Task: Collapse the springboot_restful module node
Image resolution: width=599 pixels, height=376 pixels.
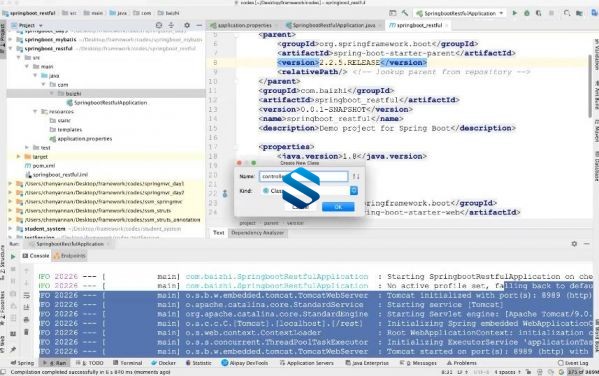Action: (11, 49)
